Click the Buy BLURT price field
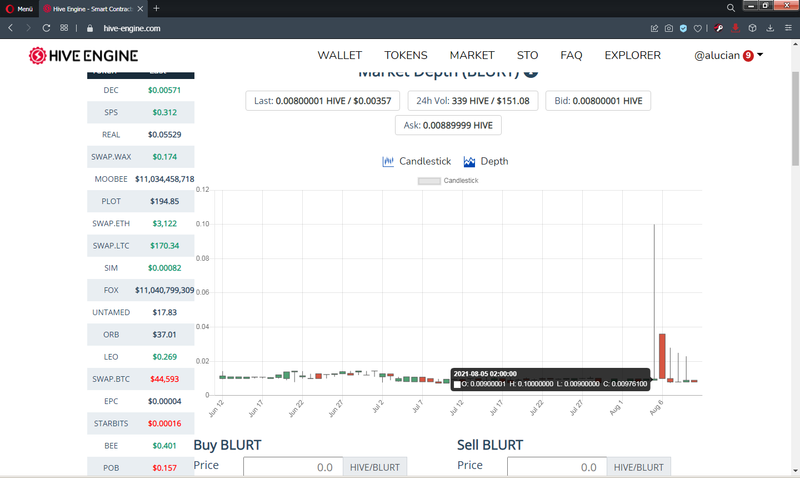Image resolution: width=800 pixels, height=478 pixels. 293,467
